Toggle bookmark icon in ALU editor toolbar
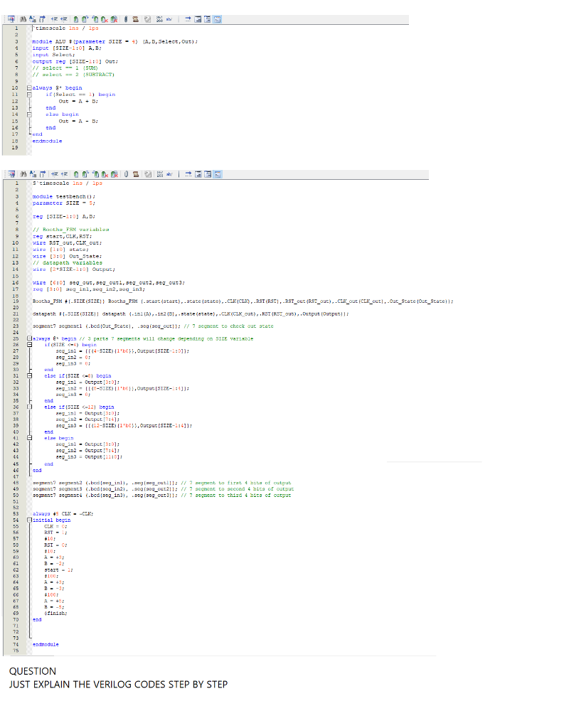 click(x=75, y=19)
